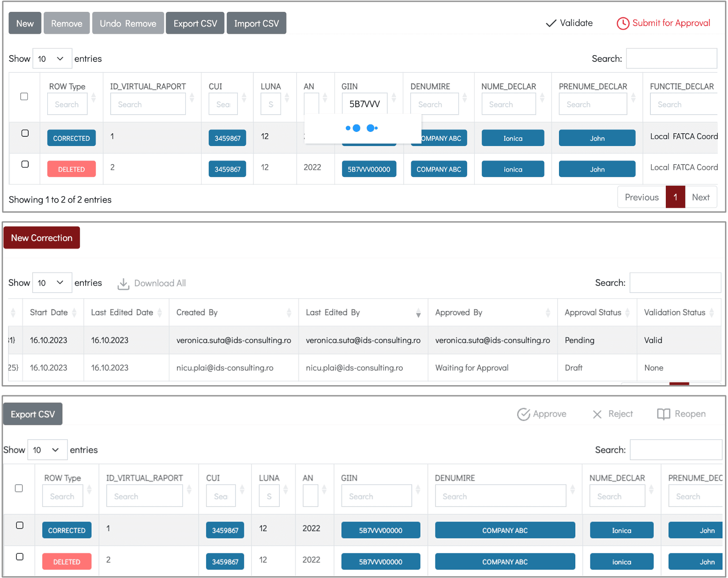Open the bottom table entries count dropdown
This screenshot has height=578, width=728.
coord(47,450)
